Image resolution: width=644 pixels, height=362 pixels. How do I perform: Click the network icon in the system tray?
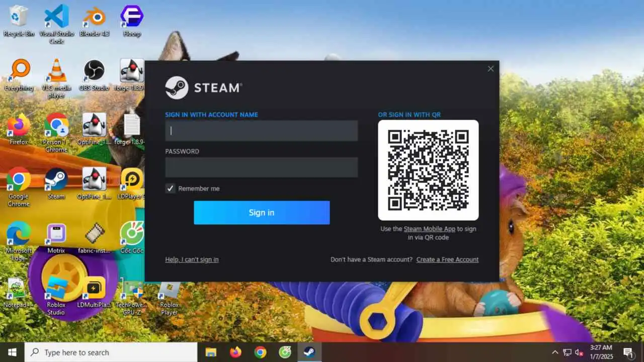(567, 352)
